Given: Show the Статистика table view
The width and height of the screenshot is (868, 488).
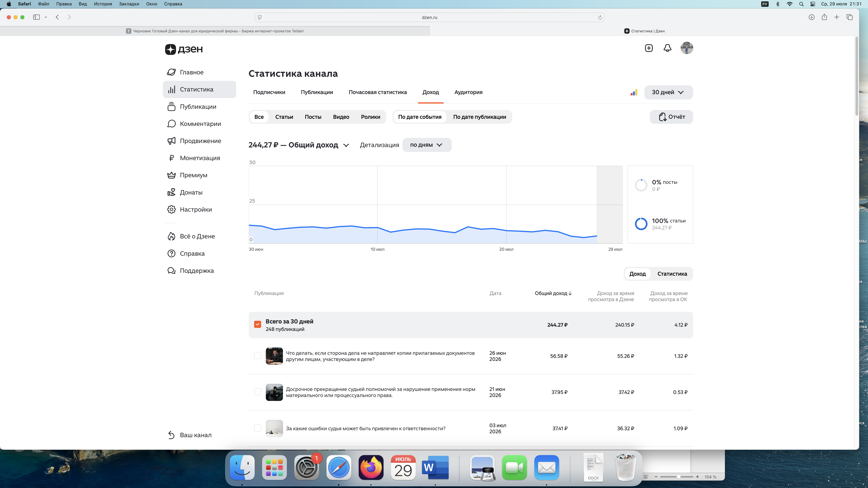Looking at the screenshot, I should pyautogui.click(x=672, y=274).
